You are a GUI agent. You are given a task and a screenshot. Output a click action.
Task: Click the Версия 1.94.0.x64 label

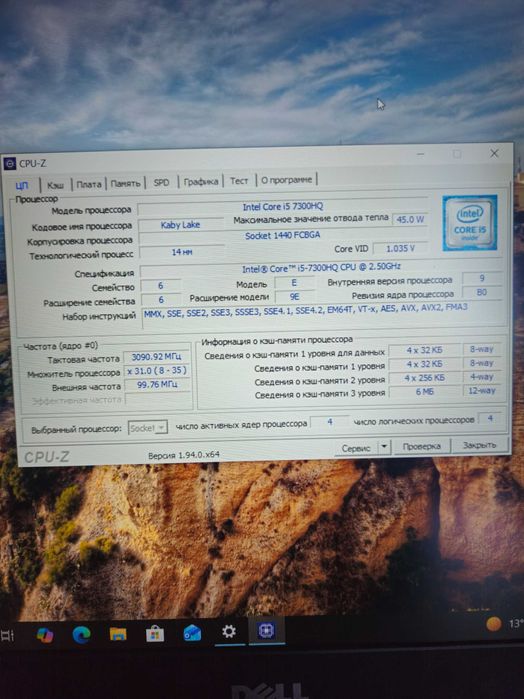coord(183,455)
